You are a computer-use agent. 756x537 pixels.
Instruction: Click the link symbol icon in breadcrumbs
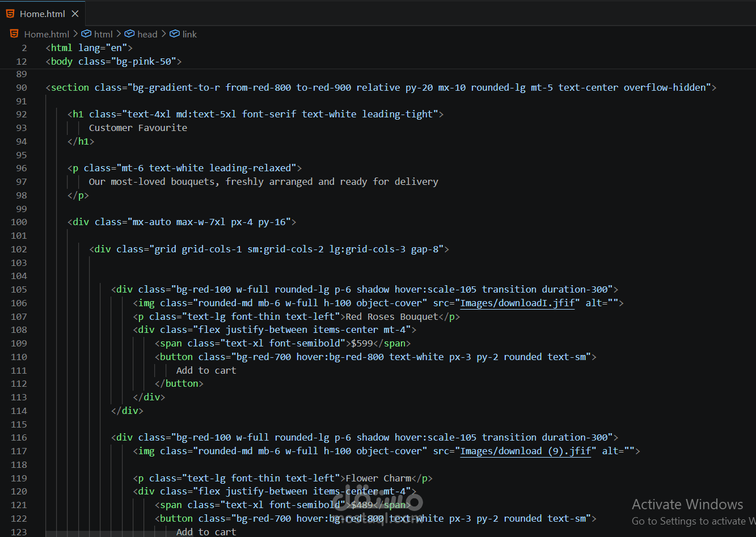(x=175, y=34)
